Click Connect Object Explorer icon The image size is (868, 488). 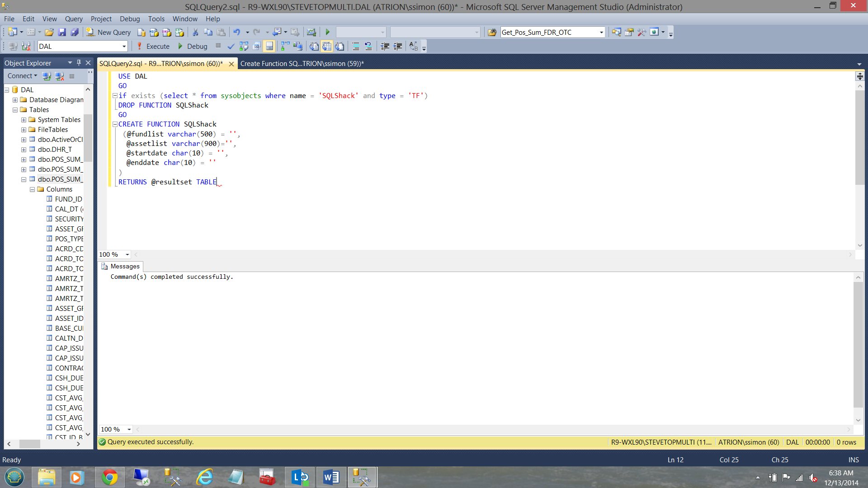47,76
